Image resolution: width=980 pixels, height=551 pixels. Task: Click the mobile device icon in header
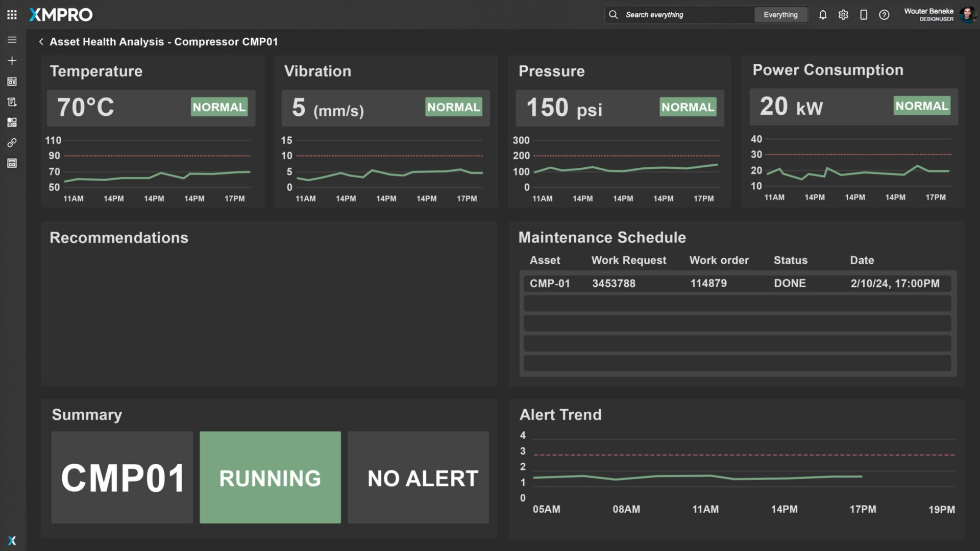coord(864,15)
